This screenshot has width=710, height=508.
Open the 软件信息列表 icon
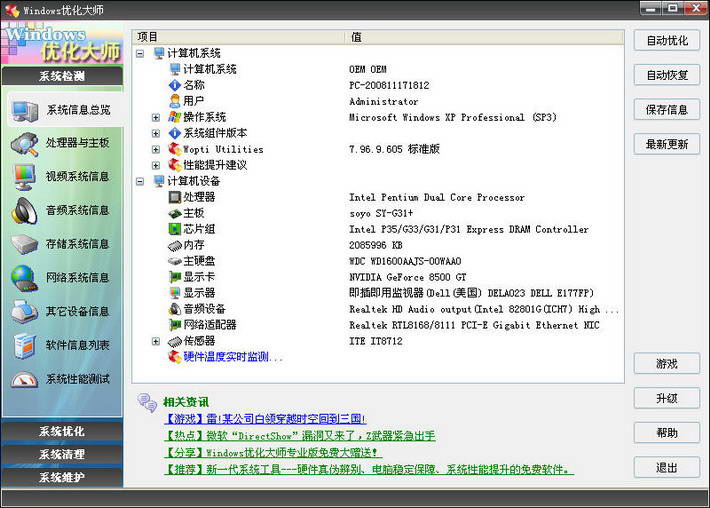pos(25,345)
